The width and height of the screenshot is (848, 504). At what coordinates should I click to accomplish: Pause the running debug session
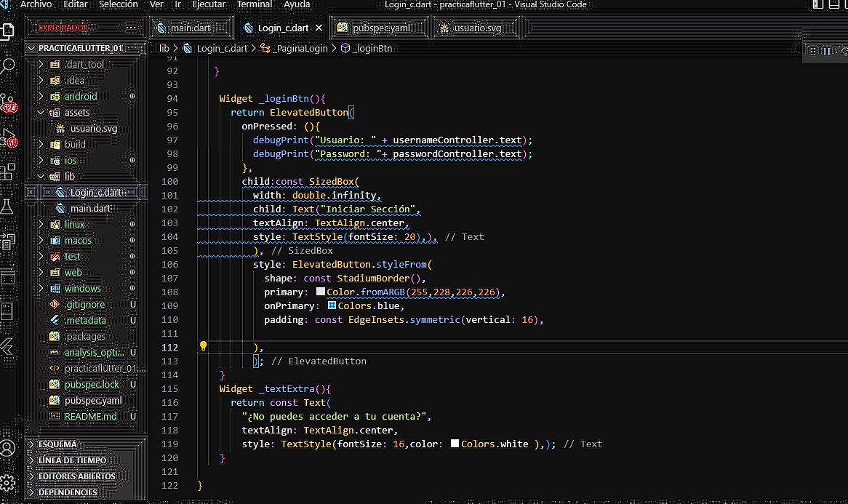click(x=827, y=52)
